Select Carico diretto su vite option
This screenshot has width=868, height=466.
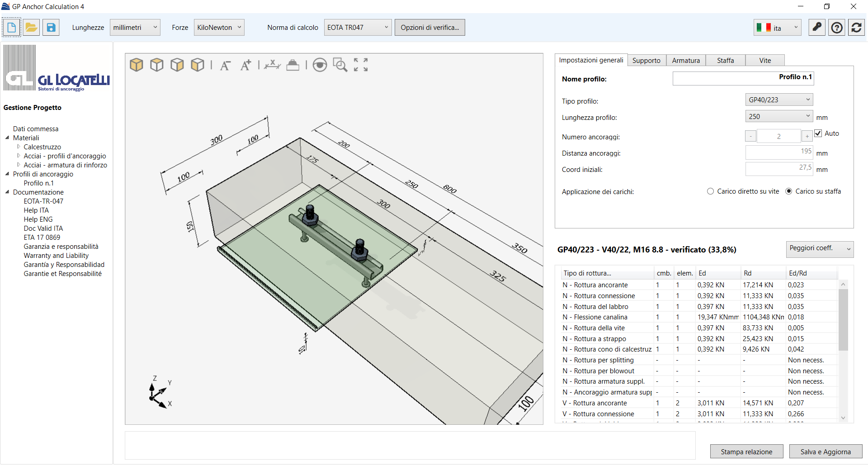711,191
